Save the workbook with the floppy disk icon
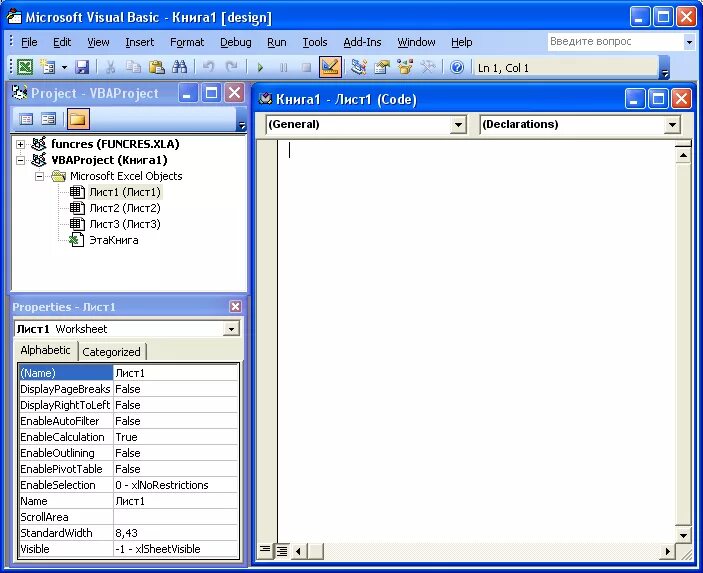 pyautogui.click(x=82, y=67)
